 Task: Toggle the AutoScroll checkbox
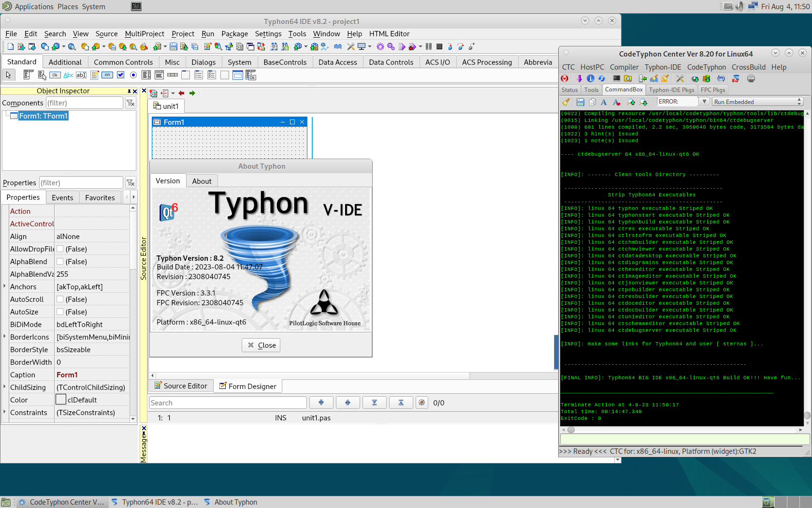(60, 299)
